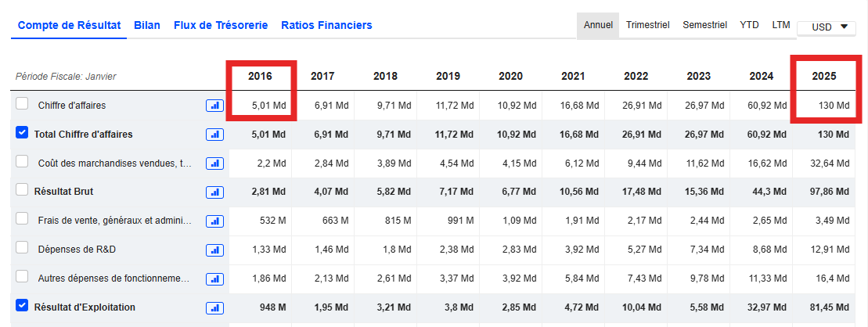Enable the Chiffre d'affaires checkbox
Screen dimensions: 868x327
(x=22, y=104)
